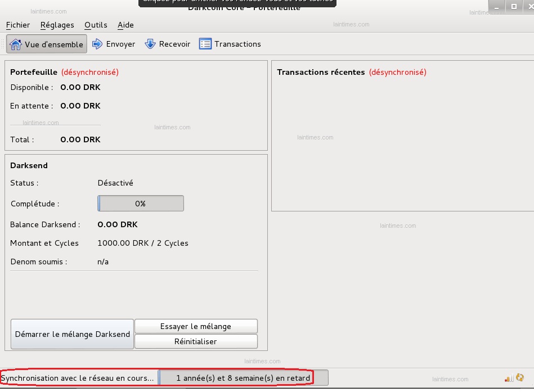Image resolution: width=534 pixels, height=392 pixels.
Task: Click the sync progress bar showing semaine(s) en retard
Action: tap(243, 378)
